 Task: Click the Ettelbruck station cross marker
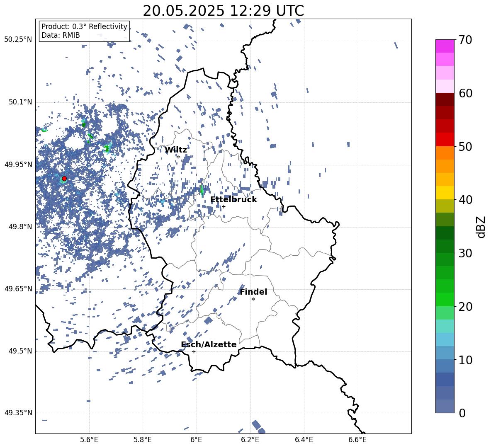point(224,206)
